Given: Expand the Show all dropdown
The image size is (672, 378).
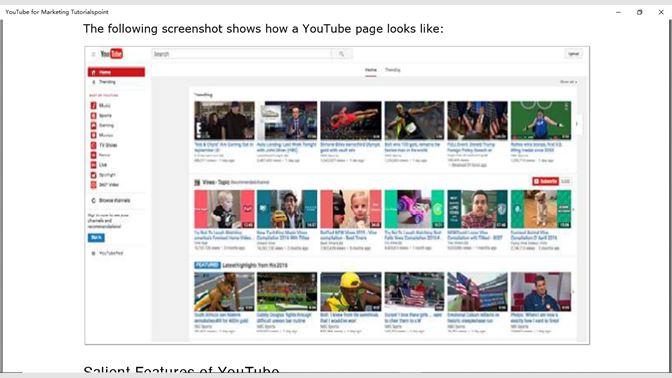Looking at the screenshot, I should pos(568,82).
